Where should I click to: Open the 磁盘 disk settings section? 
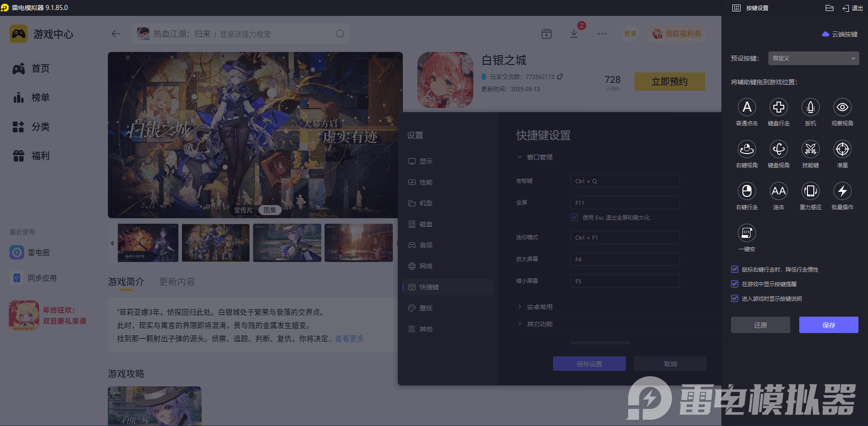coord(448,224)
